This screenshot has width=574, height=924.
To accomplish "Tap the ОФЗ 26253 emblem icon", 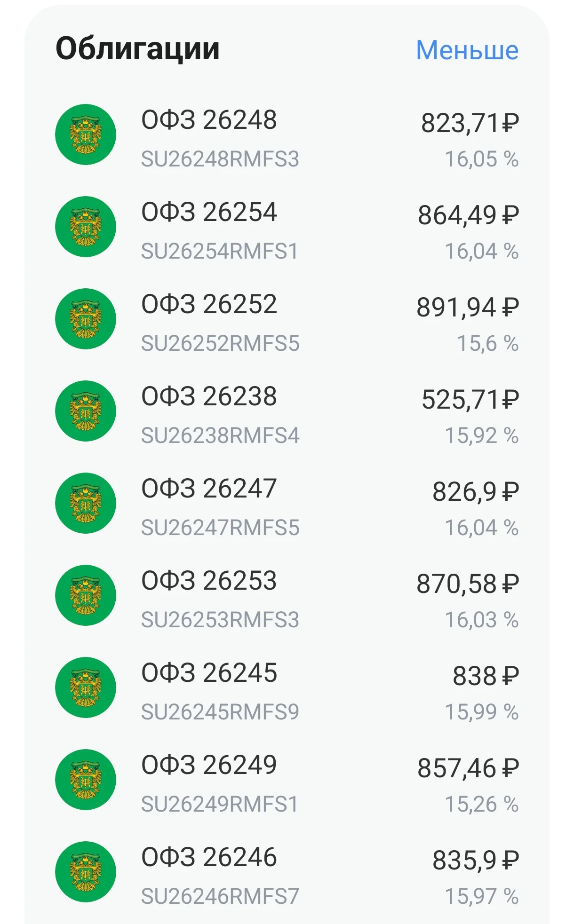I will tap(86, 595).
